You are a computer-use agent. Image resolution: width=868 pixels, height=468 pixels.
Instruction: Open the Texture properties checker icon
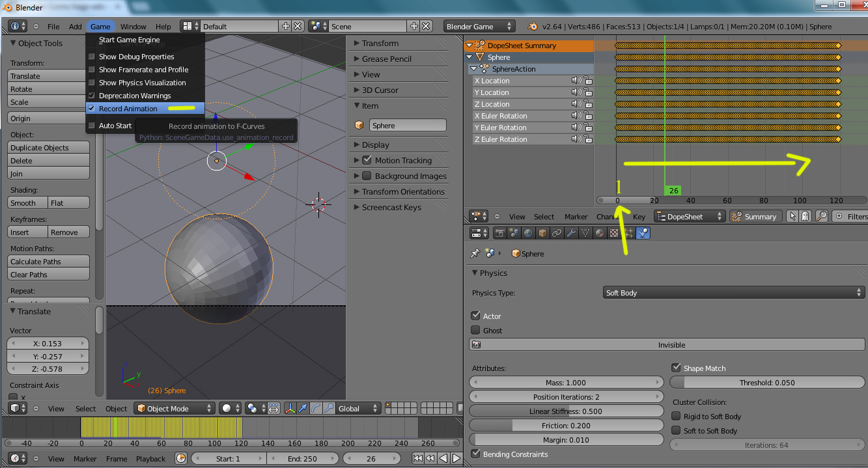click(614, 233)
